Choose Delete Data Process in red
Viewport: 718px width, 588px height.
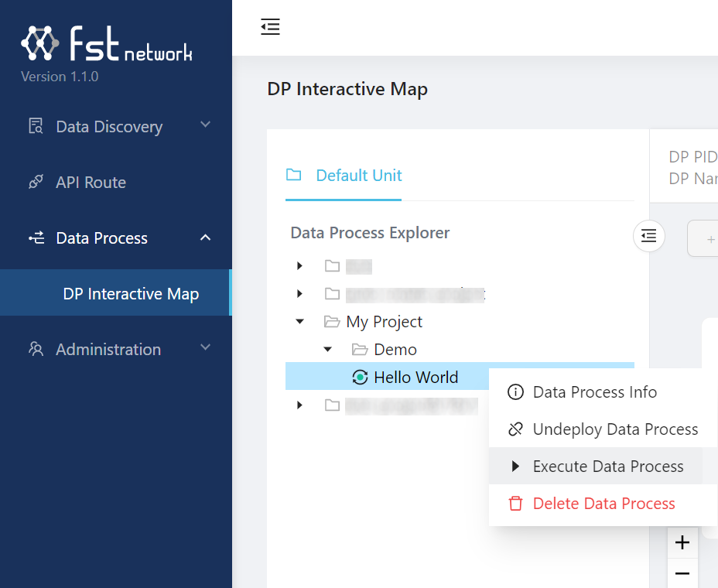click(603, 504)
